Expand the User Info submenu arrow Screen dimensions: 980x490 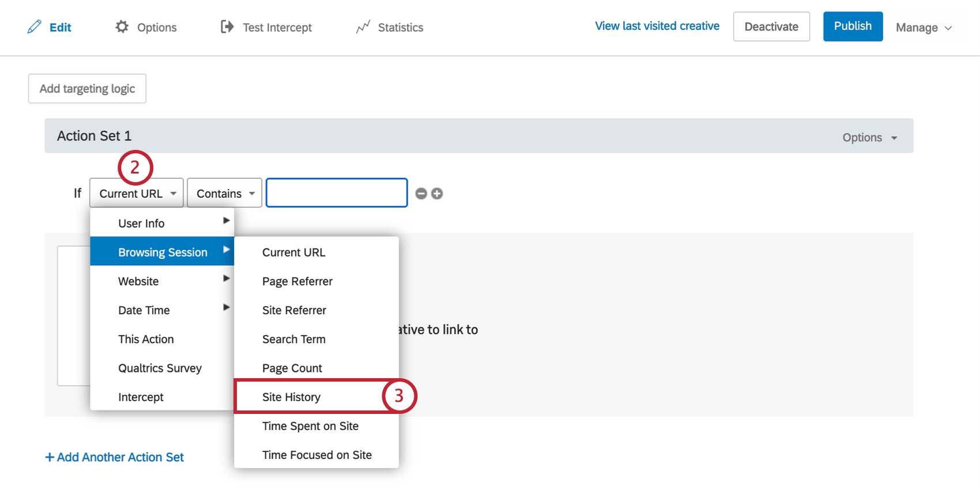pos(226,221)
